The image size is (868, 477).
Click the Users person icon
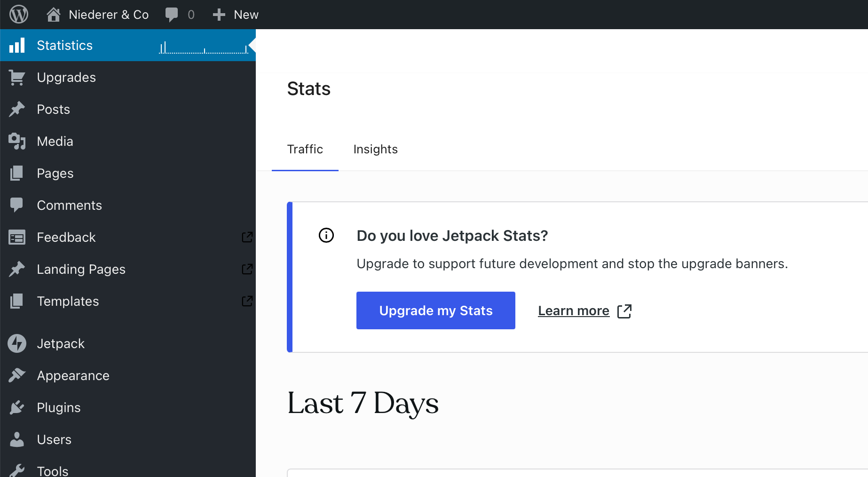pyautogui.click(x=17, y=439)
